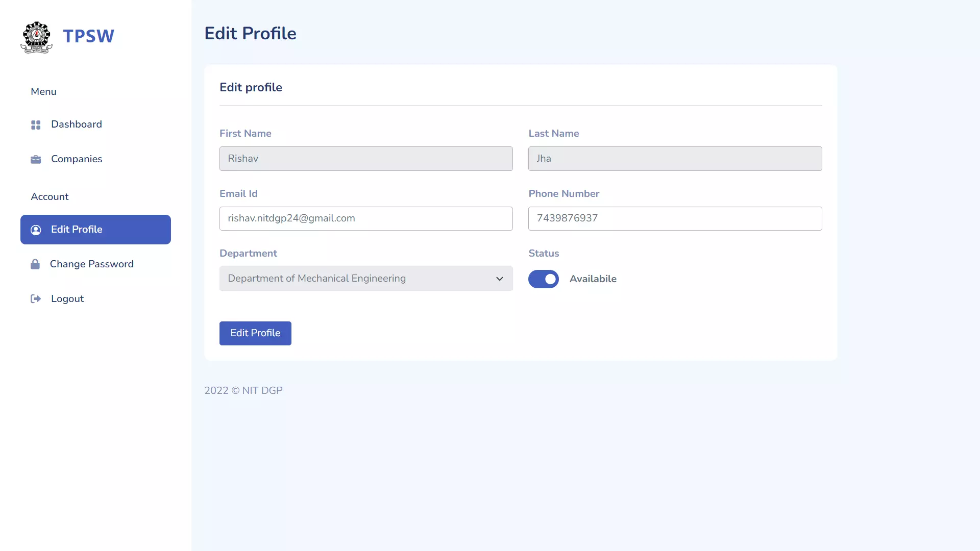Click the Edit Profile user icon

[36, 230]
